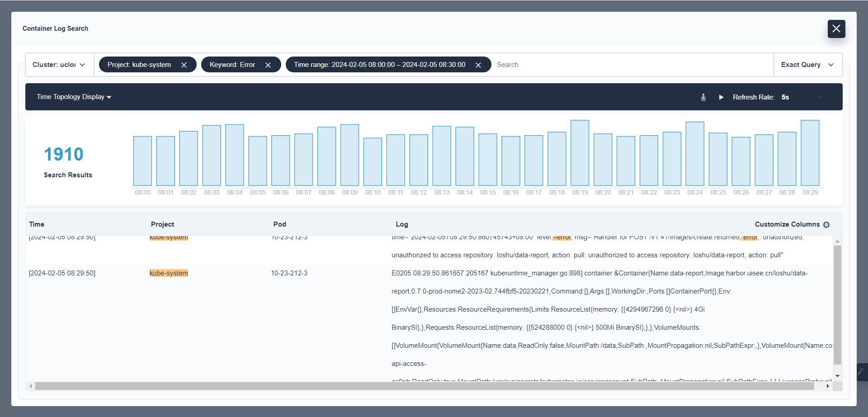
Task: Click the scroll-up arrow of the log table
Action: point(837,242)
